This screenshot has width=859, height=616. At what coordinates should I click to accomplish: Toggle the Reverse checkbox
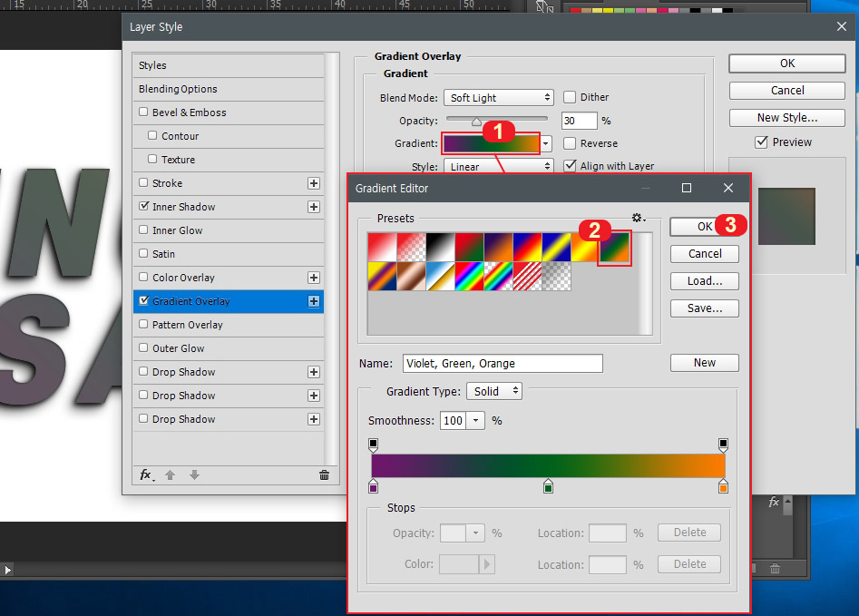570,143
